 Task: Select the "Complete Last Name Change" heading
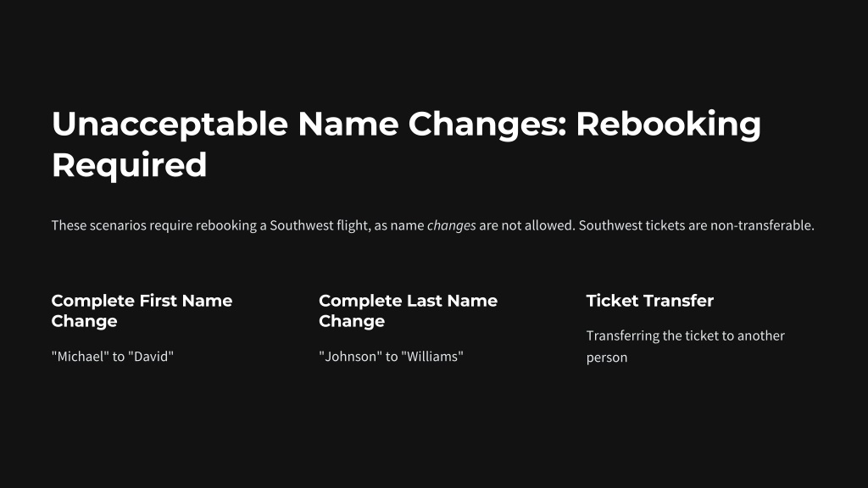click(408, 311)
